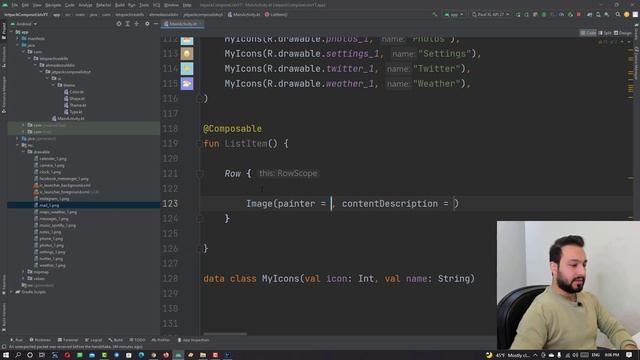The height and width of the screenshot is (360, 640).
Task: Switch editor to Code view mode
Action: pyautogui.click(x=588, y=33)
